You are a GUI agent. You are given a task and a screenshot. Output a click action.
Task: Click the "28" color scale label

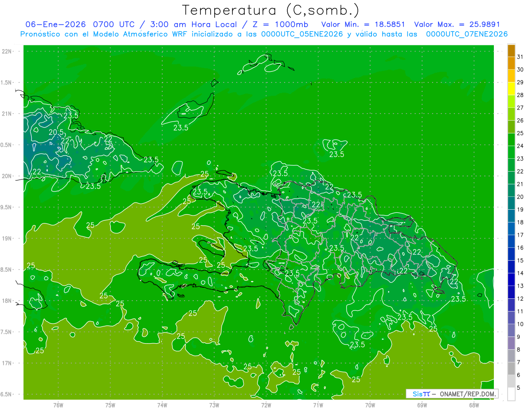[520, 95]
